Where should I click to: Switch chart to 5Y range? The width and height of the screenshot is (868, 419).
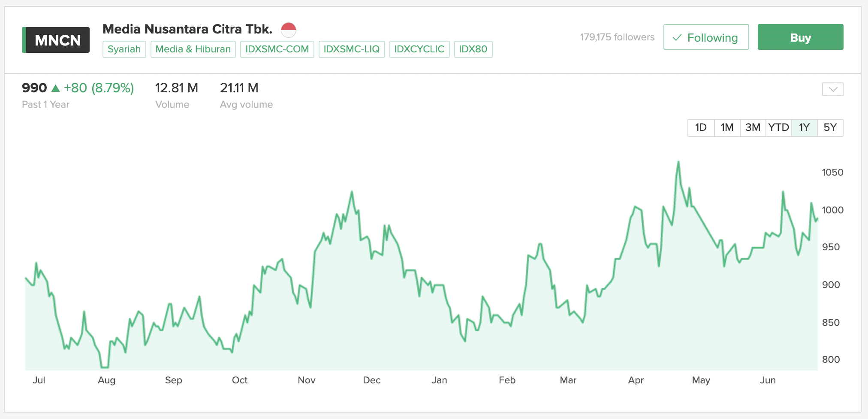coord(830,128)
